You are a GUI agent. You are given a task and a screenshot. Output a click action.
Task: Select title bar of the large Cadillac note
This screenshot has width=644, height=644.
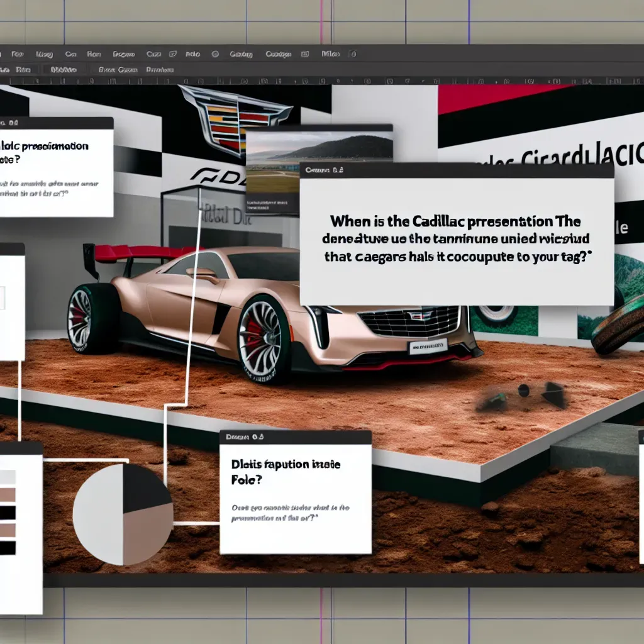457,170
